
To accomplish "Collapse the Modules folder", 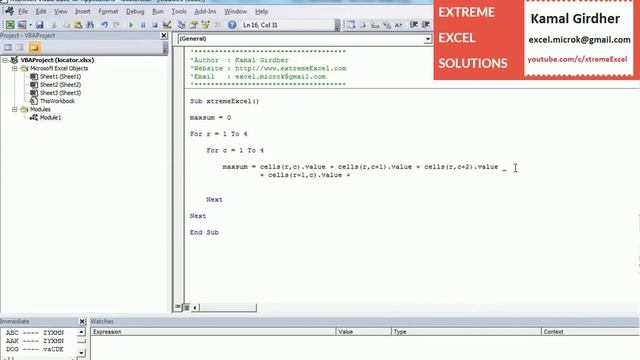I will tap(15, 109).
